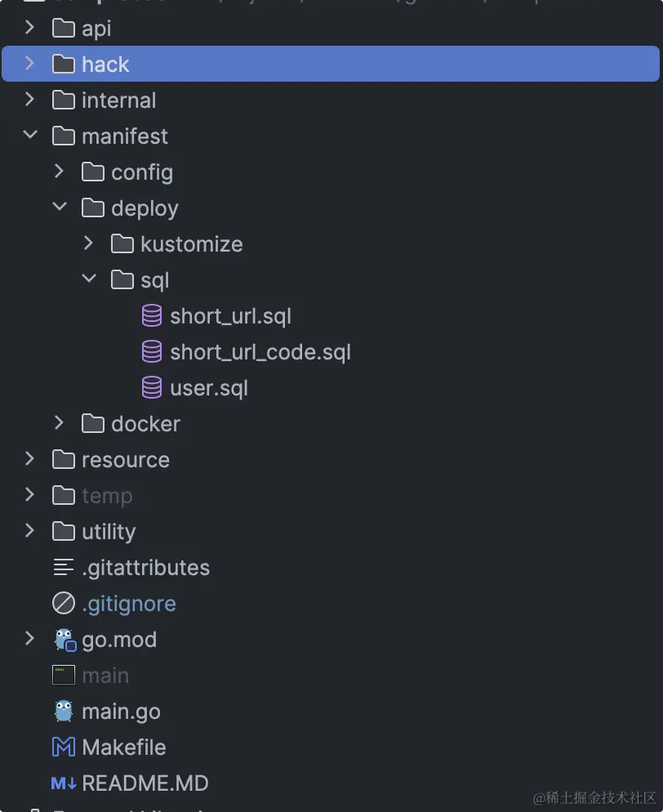Viewport: 663px width, 812px height.
Task: Click the ignore-circle icon next to .gitignore
Action: pos(64,604)
